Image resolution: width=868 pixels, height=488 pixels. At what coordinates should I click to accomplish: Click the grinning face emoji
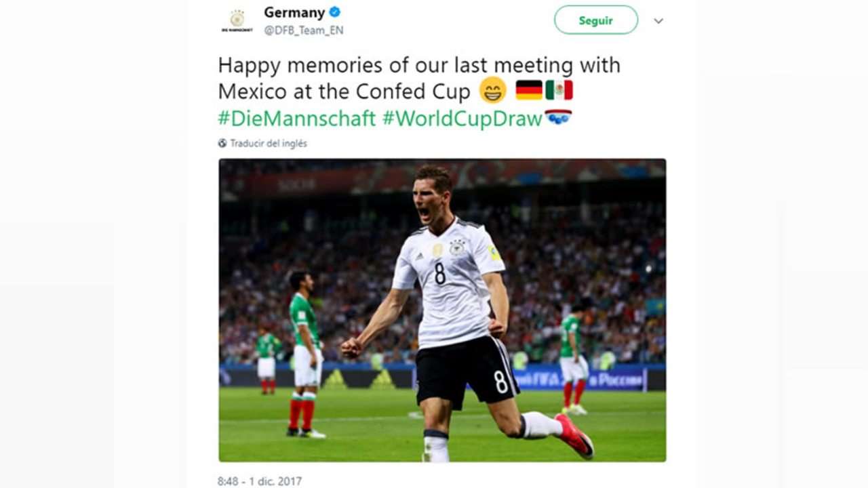coord(492,90)
